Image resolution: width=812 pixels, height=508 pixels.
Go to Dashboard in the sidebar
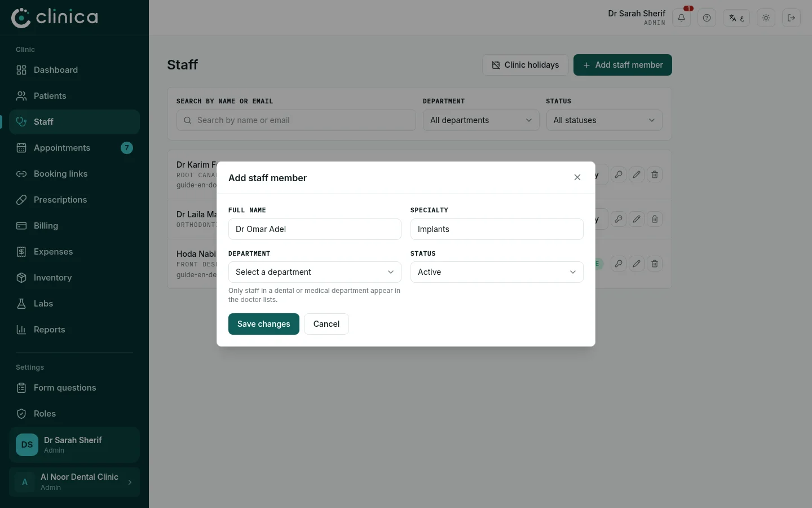tap(74, 70)
